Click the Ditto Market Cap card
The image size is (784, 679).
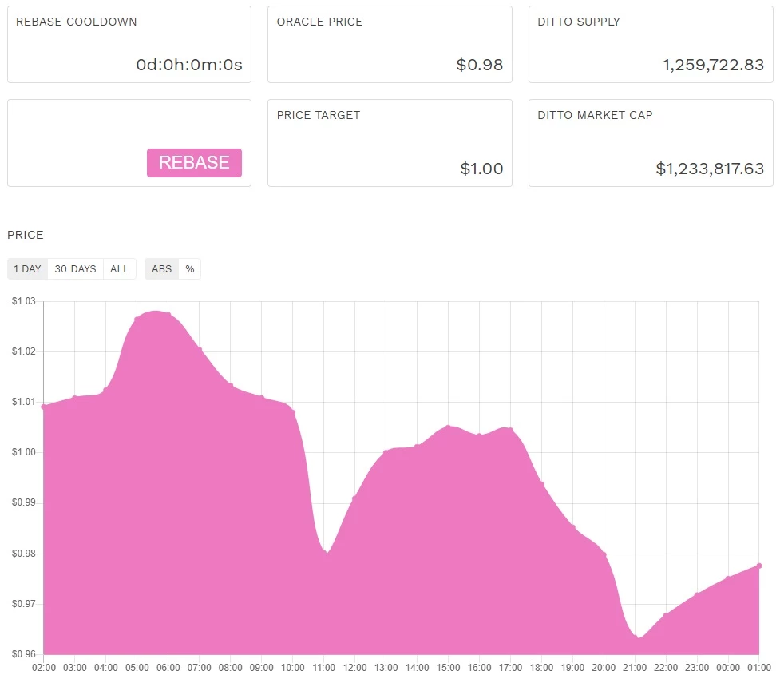tap(651, 143)
